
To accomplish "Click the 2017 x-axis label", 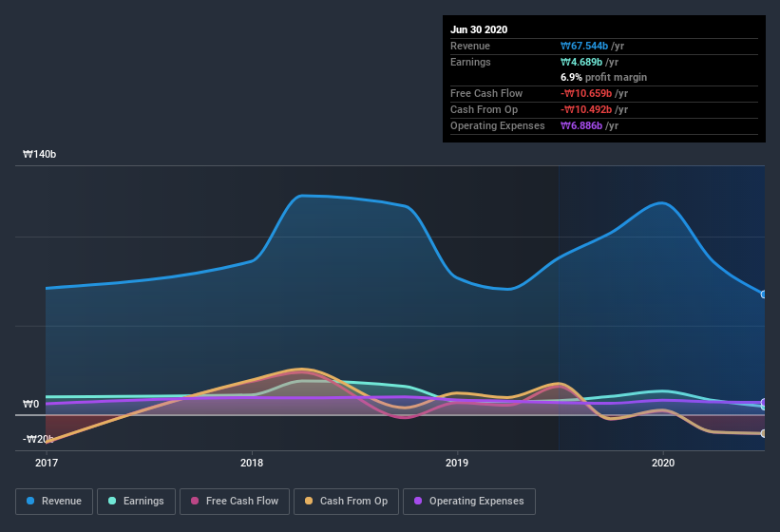I will click(47, 463).
